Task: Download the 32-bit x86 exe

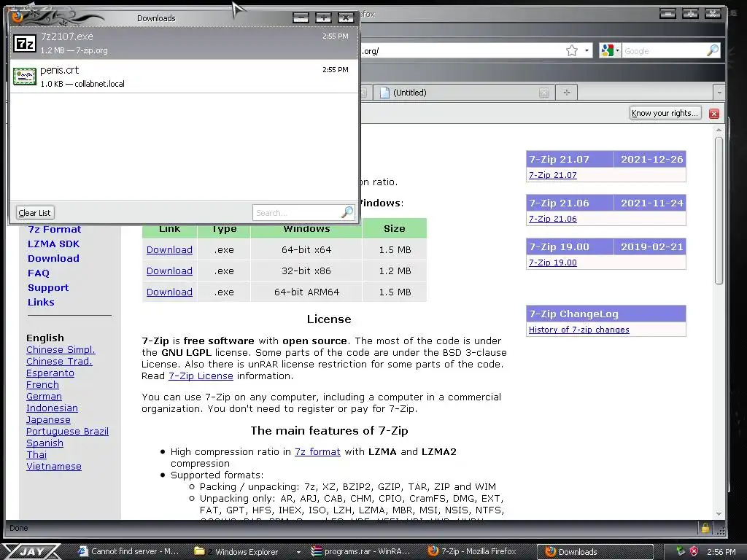Action: pyautogui.click(x=169, y=271)
